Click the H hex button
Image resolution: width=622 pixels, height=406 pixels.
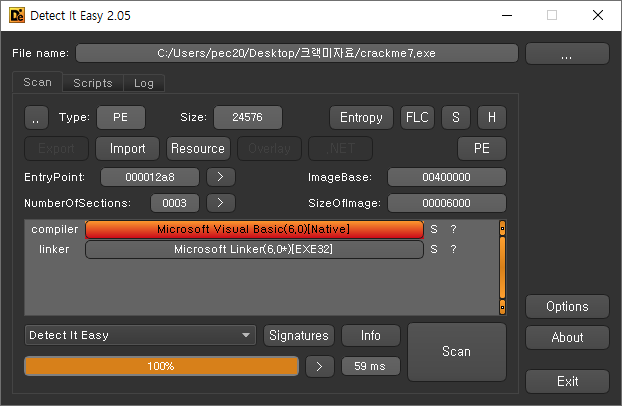491,117
